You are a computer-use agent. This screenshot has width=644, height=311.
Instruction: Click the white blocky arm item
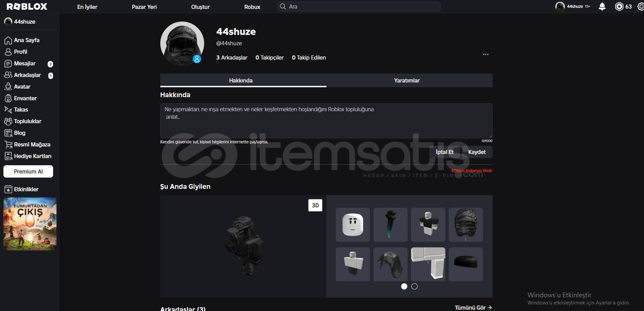(428, 264)
